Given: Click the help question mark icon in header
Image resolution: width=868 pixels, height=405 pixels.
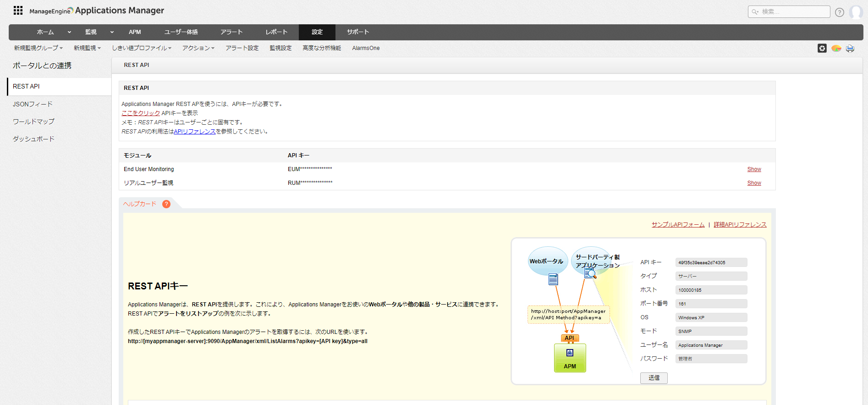Looking at the screenshot, I should tap(839, 12).
